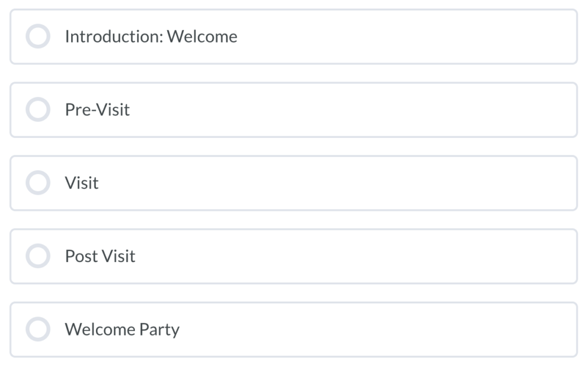
Task: Select the Introduction: Welcome radio button
Action: 38,37
